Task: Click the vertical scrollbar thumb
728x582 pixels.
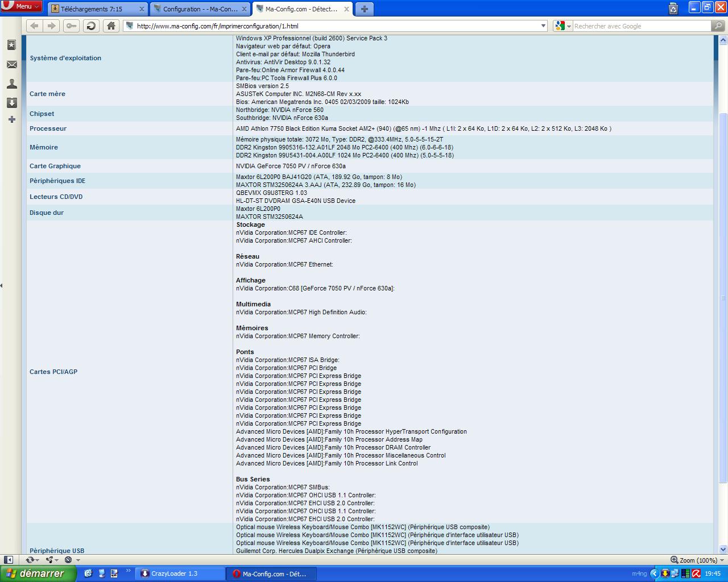Action: 723,297
